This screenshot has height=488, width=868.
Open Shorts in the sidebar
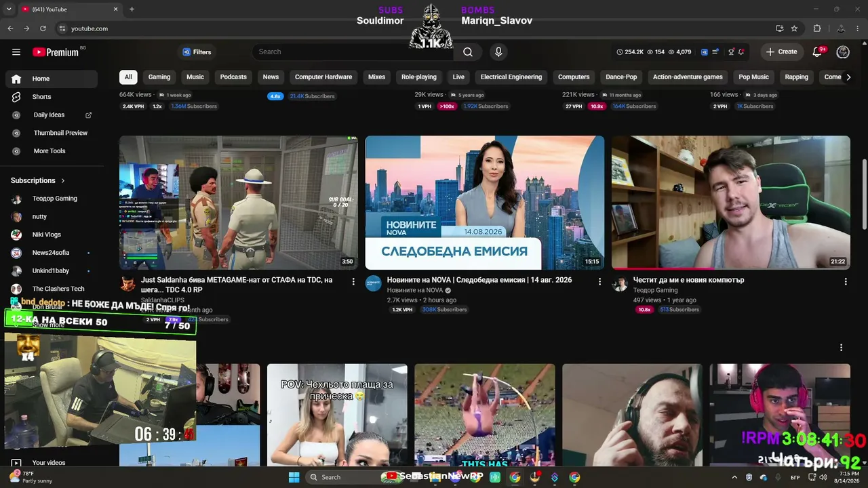tap(52, 97)
